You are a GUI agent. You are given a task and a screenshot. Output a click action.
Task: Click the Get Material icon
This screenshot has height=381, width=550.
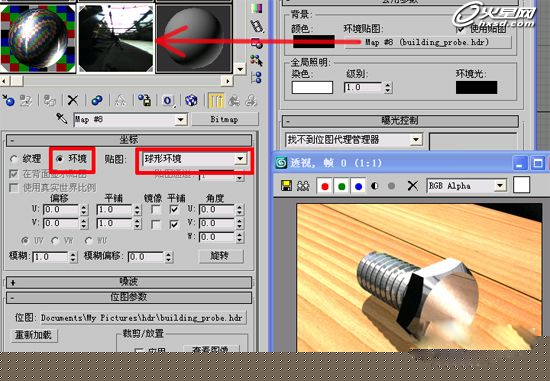(x=8, y=101)
